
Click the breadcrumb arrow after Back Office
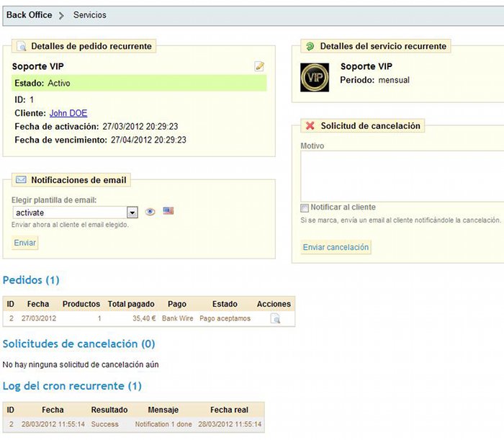(61, 15)
